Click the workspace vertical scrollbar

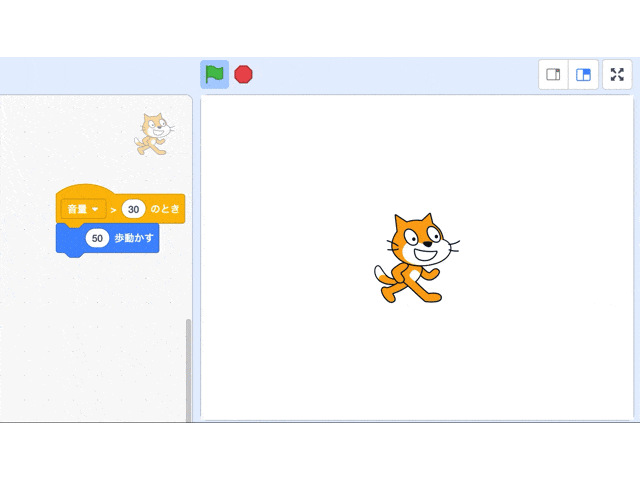pyautogui.click(x=188, y=370)
